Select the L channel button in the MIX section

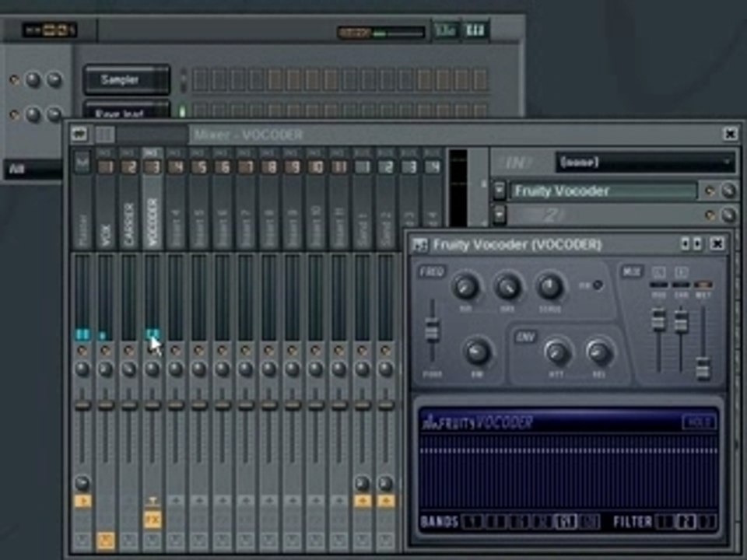click(659, 272)
